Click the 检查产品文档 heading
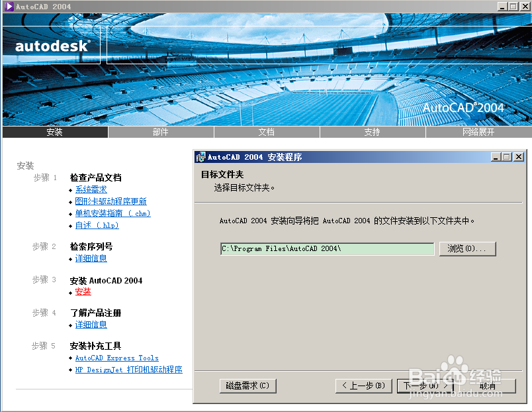532x412 pixels. click(x=96, y=178)
